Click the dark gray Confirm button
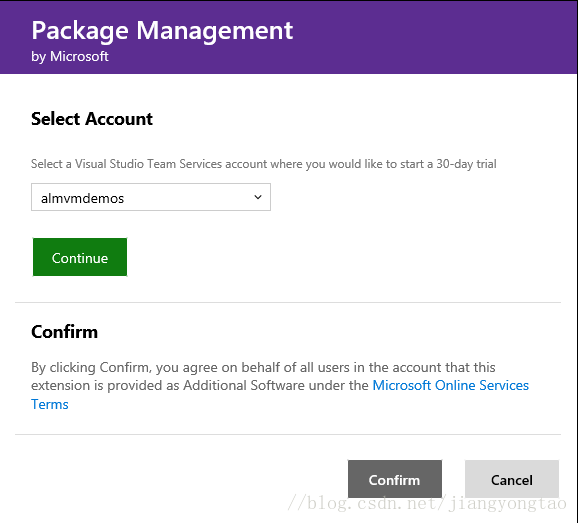 tap(395, 479)
